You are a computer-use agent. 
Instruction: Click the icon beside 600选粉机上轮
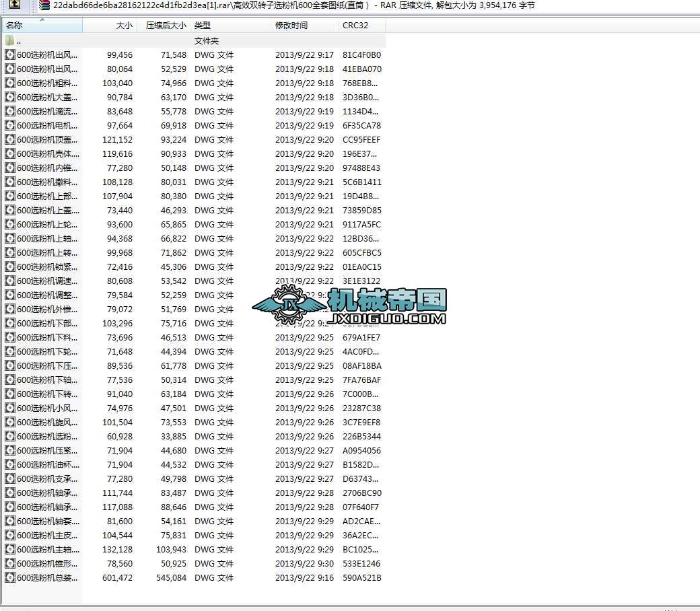click(x=10, y=225)
